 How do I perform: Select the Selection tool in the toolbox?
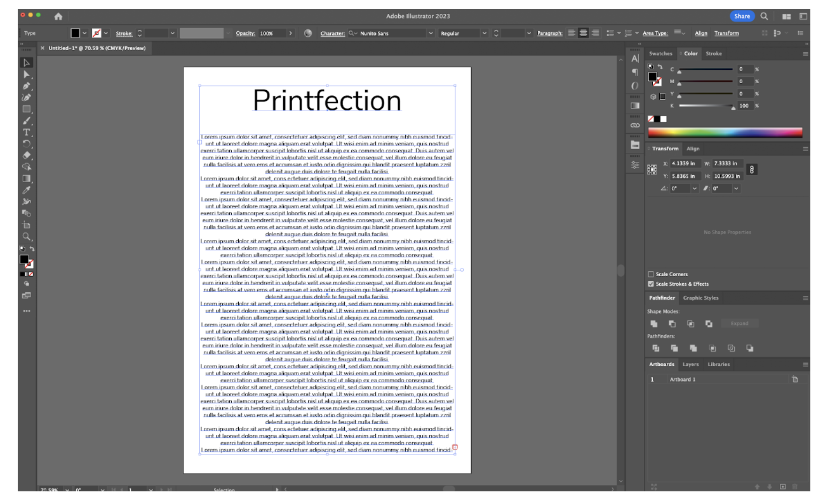27,63
